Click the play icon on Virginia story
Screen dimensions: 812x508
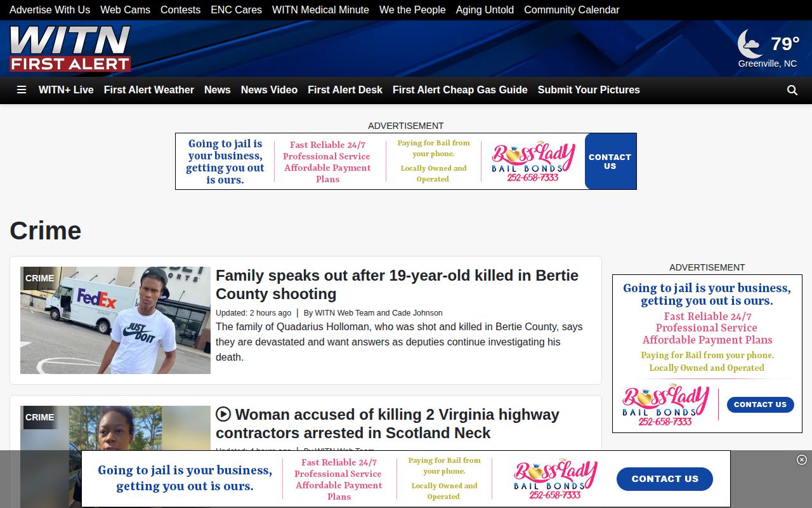pos(223,415)
